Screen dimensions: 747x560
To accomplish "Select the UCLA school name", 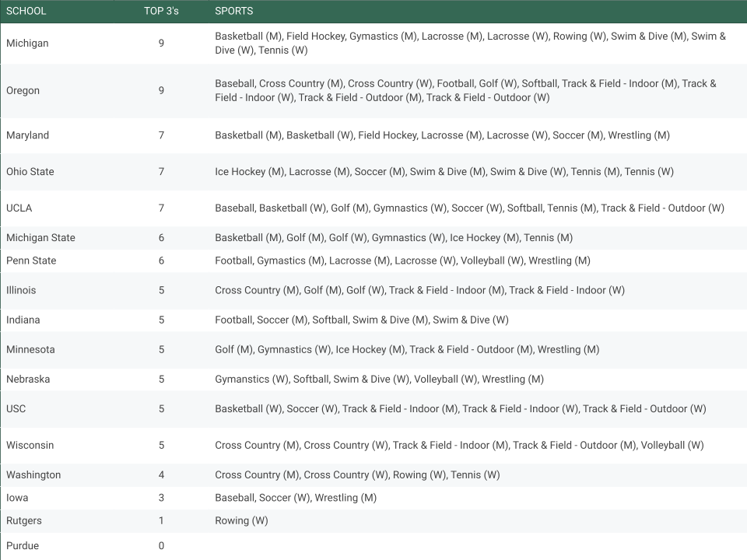I will tap(19, 208).
